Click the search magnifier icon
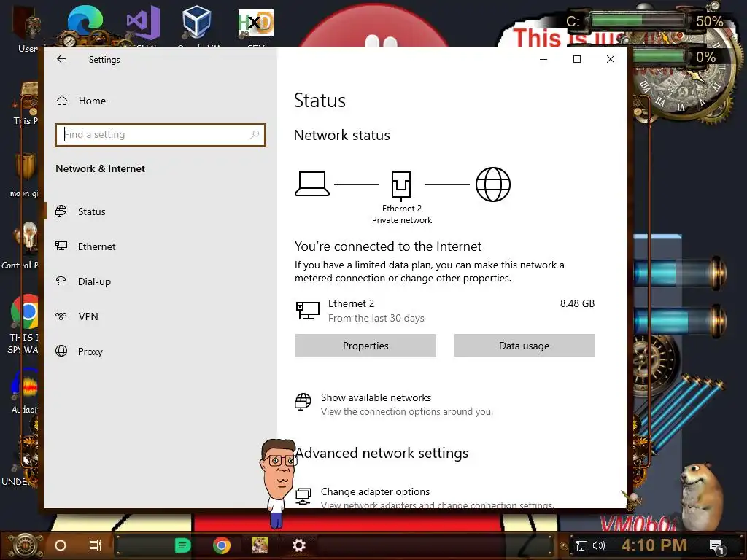Screen dimensions: 747x560 (255, 135)
